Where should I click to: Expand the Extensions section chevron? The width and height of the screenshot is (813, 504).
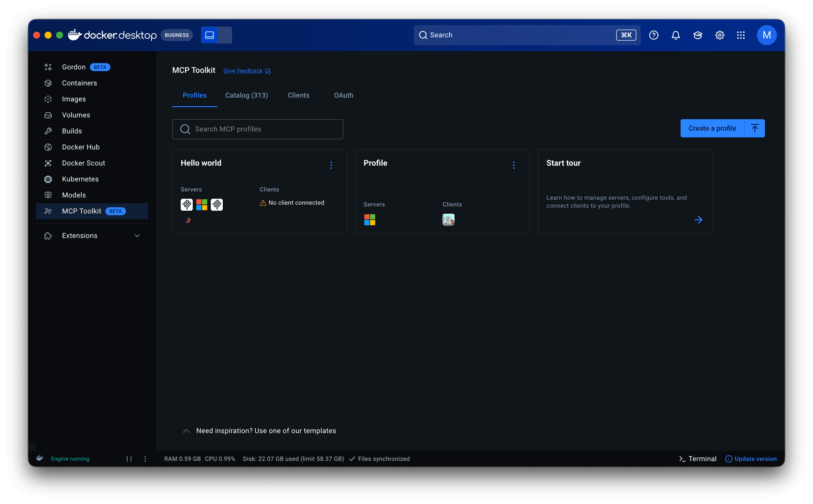click(137, 236)
